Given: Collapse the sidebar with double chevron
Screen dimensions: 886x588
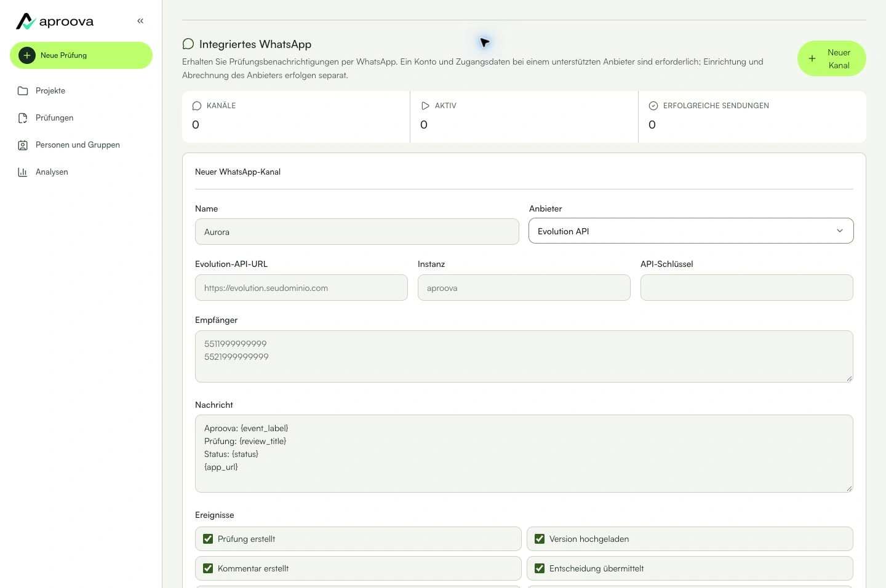Looking at the screenshot, I should pos(140,21).
